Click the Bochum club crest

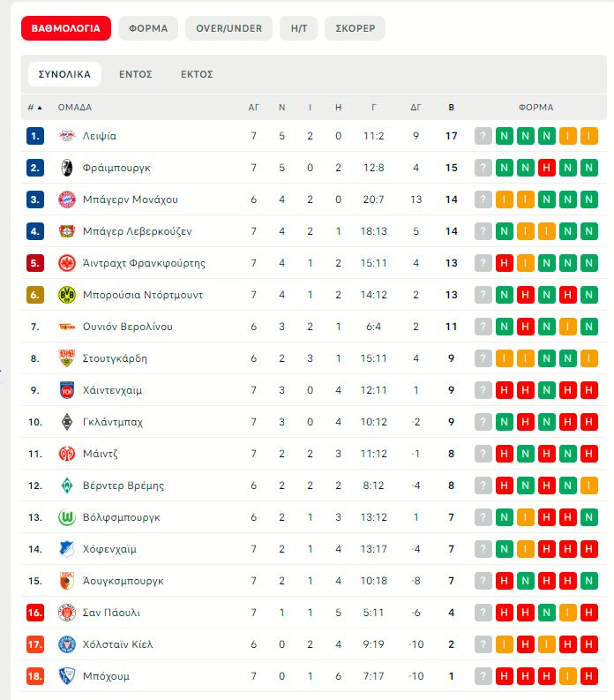point(67,676)
